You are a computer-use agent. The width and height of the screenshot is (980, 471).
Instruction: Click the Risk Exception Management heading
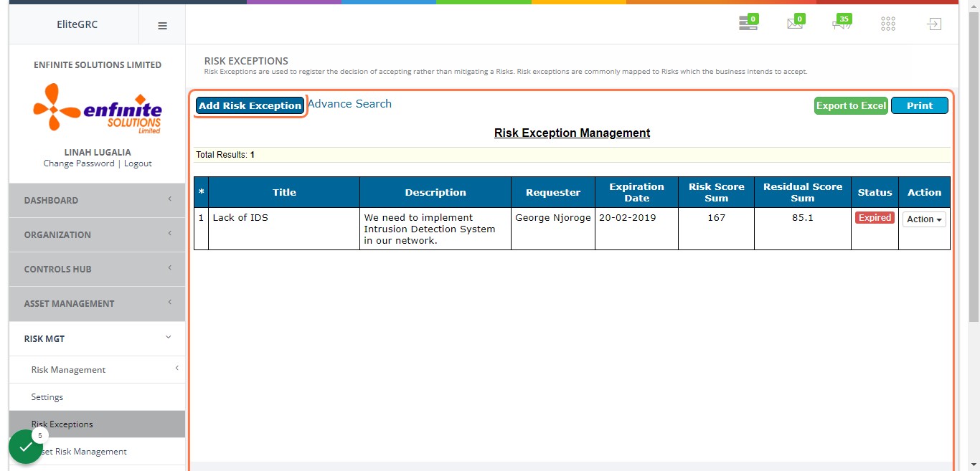pyautogui.click(x=572, y=133)
